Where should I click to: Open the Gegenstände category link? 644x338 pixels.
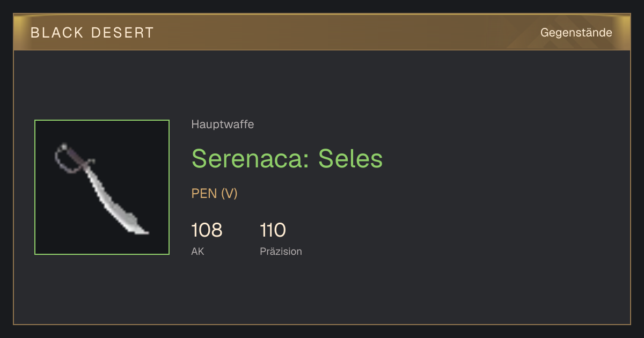[x=576, y=33]
